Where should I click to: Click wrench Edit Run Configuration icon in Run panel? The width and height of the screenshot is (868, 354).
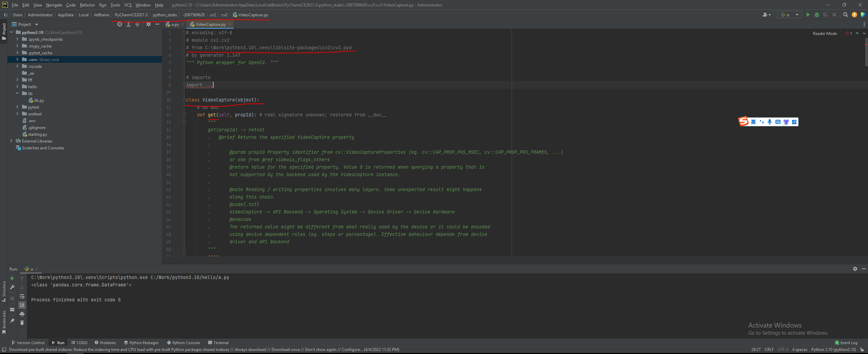(x=12, y=287)
